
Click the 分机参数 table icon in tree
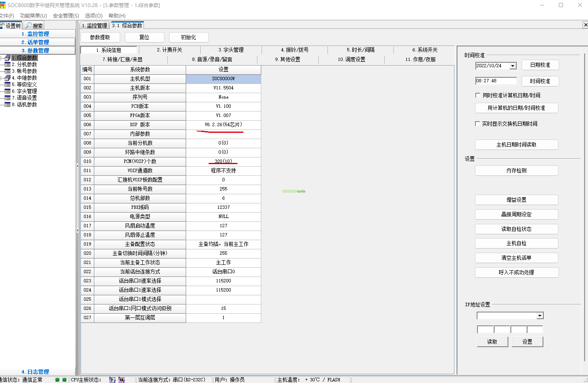click(8, 64)
